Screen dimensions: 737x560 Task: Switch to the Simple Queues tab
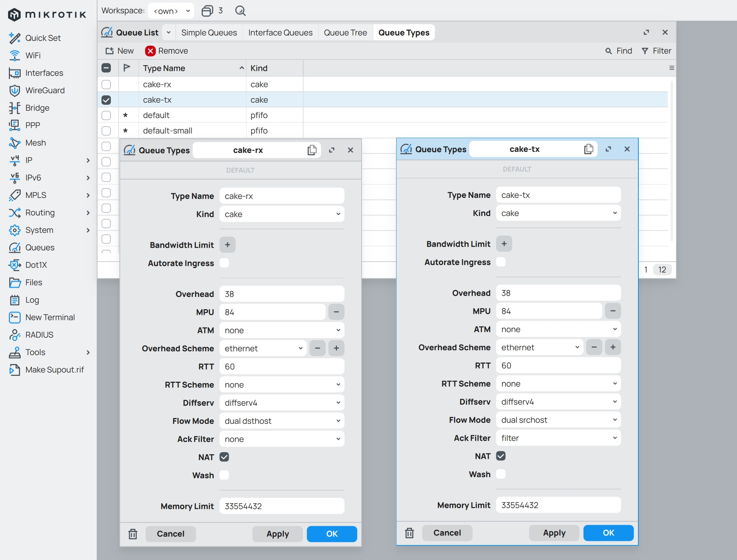point(209,33)
